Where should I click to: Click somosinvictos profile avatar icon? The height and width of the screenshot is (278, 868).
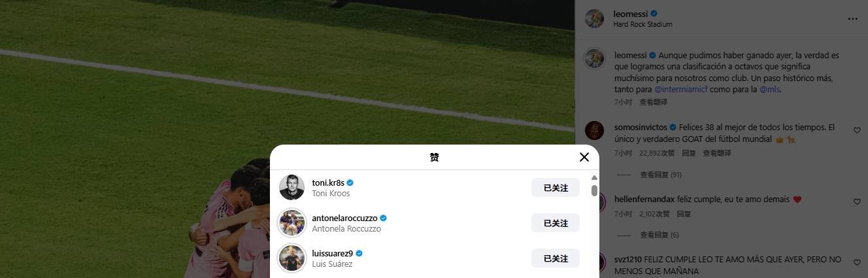pos(594,131)
